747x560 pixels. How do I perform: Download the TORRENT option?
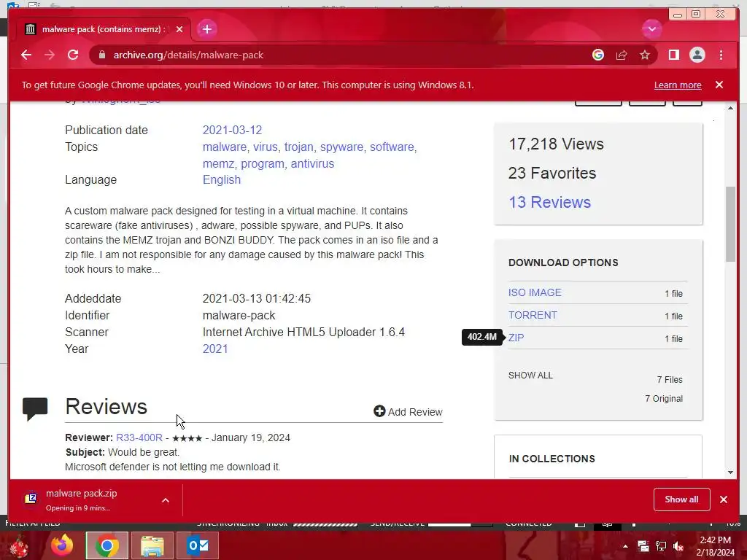(x=532, y=315)
